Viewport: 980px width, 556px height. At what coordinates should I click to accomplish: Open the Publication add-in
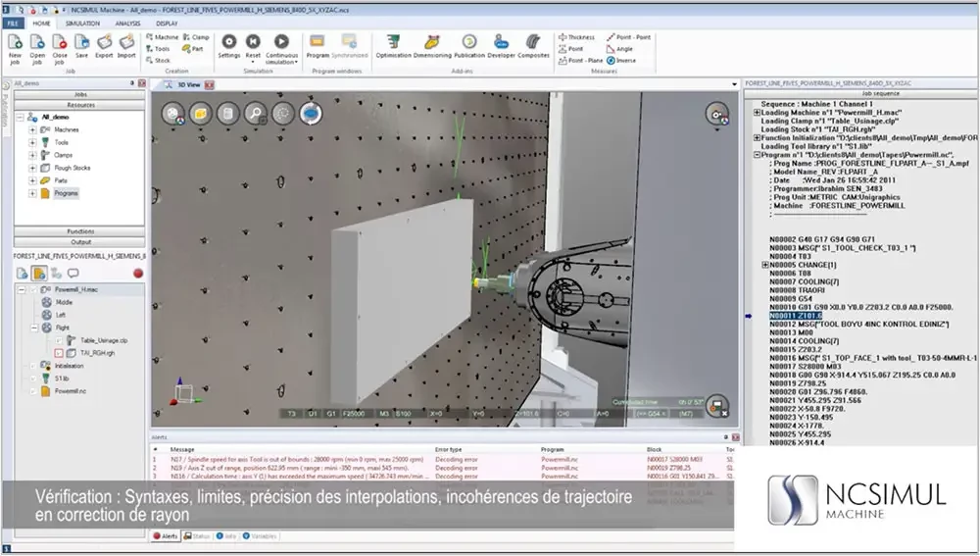tap(469, 46)
